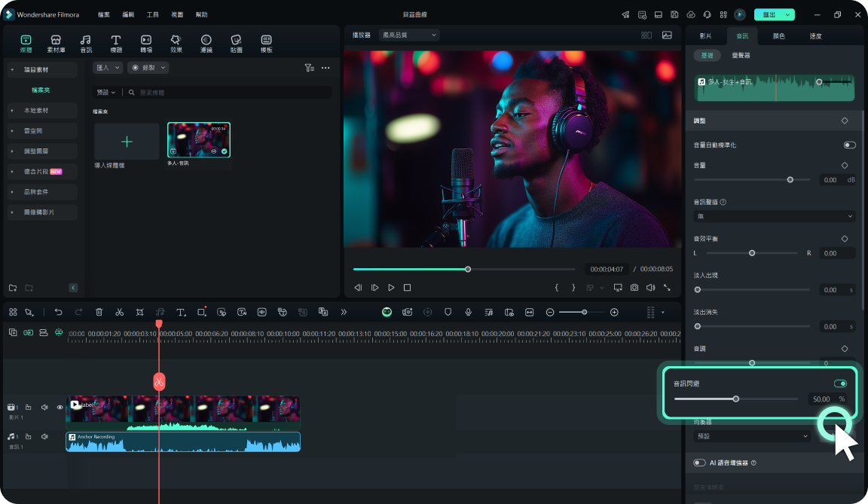The height and width of the screenshot is (504, 868).
Task: Open the 素材庫 stock media library
Action: point(56,43)
